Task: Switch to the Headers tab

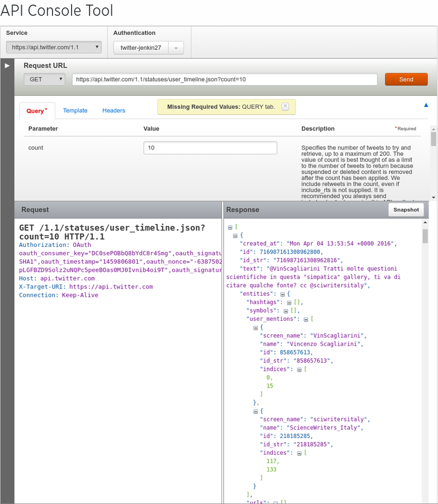Action: 114,110
